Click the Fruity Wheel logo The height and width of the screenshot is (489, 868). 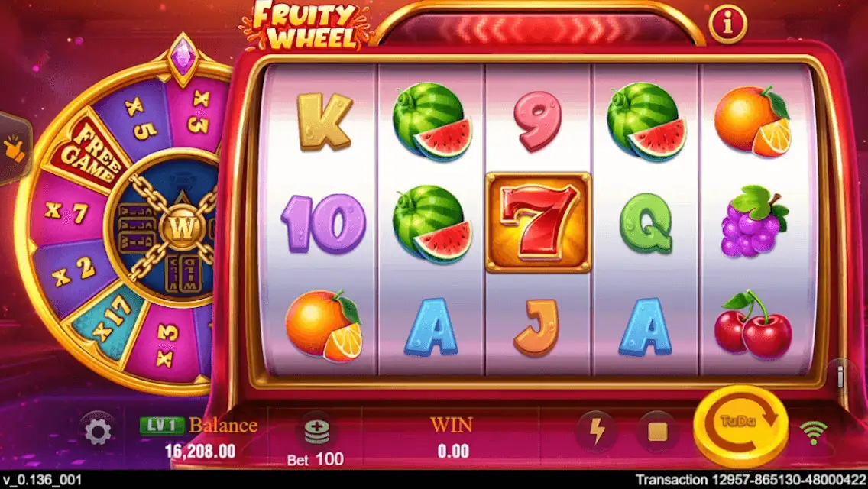click(306, 26)
